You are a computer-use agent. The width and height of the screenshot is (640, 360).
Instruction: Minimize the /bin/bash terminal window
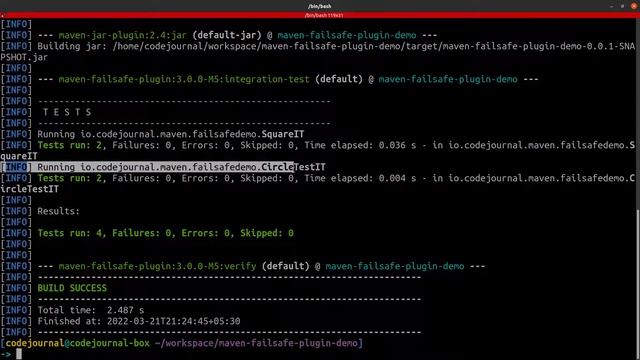(611, 6)
